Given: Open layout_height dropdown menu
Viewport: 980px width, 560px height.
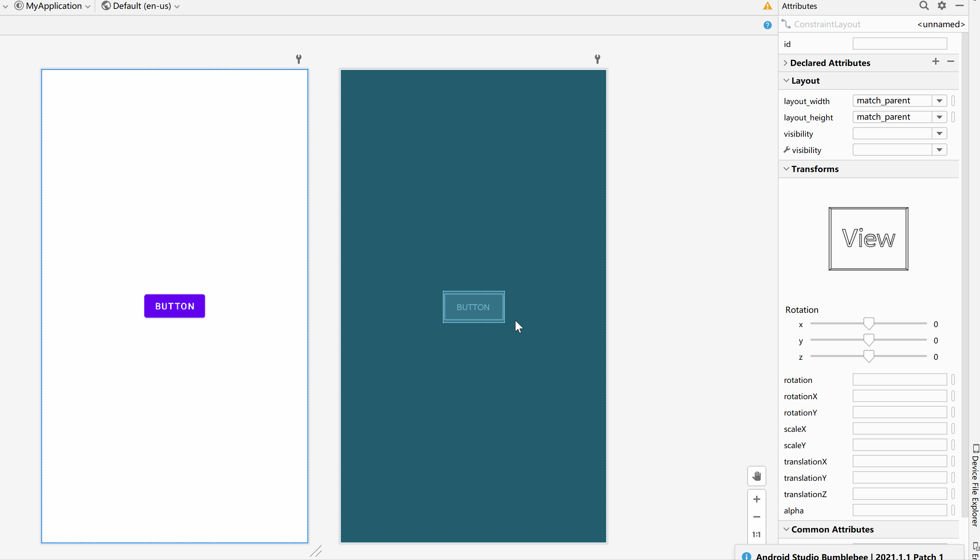Looking at the screenshot, I should (x=940, y=118).
